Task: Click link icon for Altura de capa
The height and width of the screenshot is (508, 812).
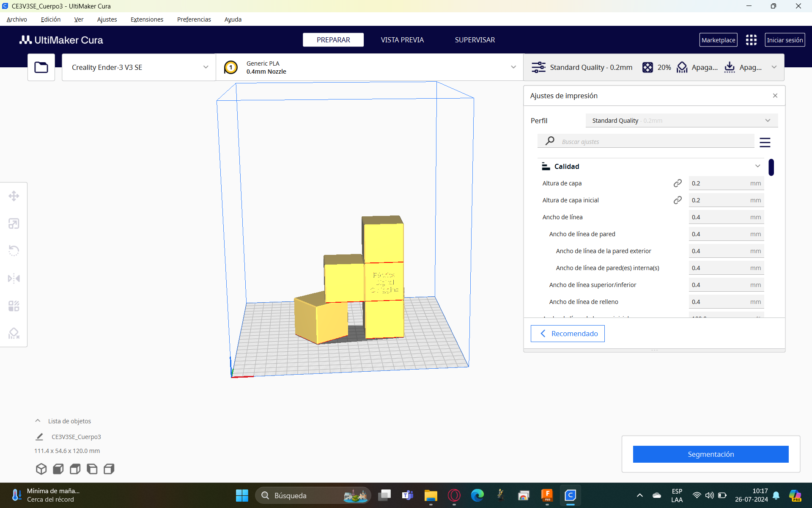Action: click(x=678, y=183)
